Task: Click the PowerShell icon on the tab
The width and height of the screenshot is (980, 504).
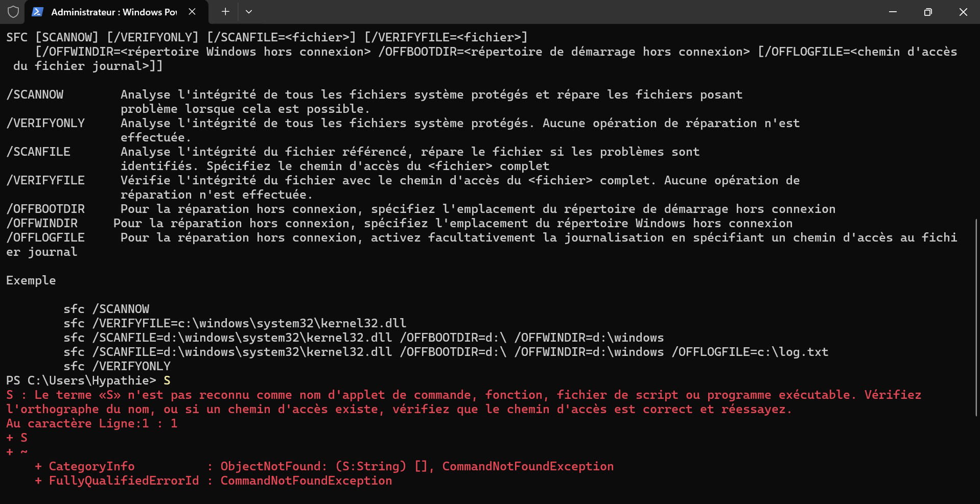Action: click(x=37, y=12)
